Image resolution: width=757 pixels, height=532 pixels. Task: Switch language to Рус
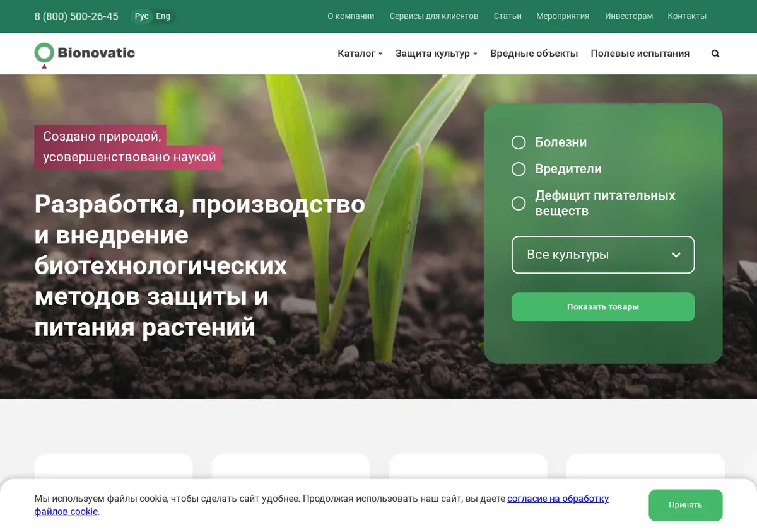pyautogui.click(x=142, y=16)
